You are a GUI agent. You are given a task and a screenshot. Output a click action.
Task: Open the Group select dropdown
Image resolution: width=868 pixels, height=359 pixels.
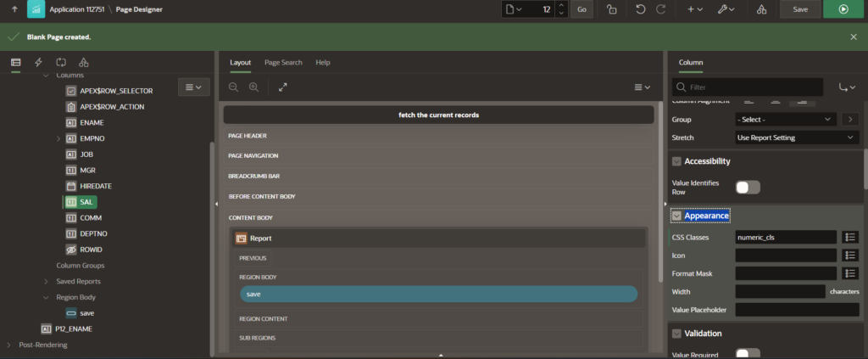[785, 119]
